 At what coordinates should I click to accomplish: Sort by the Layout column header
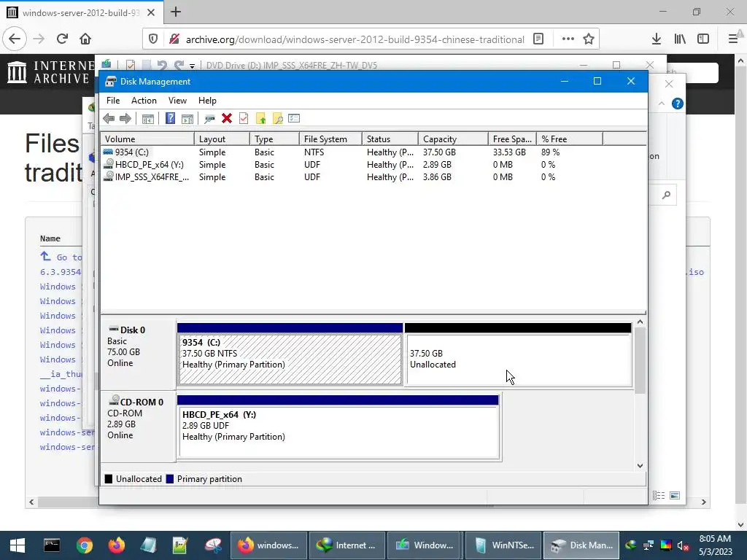point(222,139)
